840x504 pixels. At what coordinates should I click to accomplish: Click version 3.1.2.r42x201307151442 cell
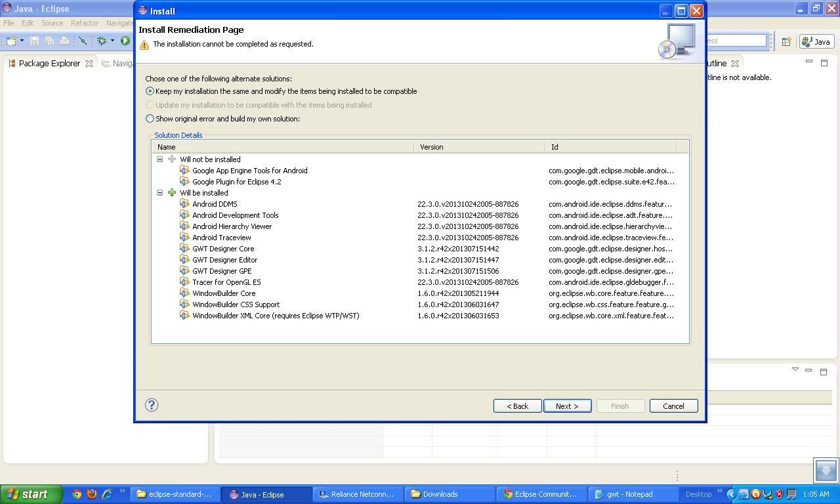pos(458,249)
